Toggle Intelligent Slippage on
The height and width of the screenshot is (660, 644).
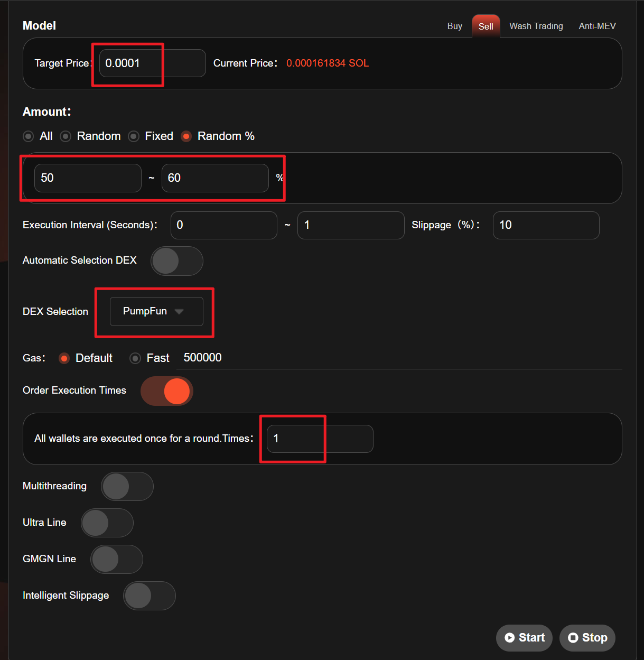click(x=149, y=596)
